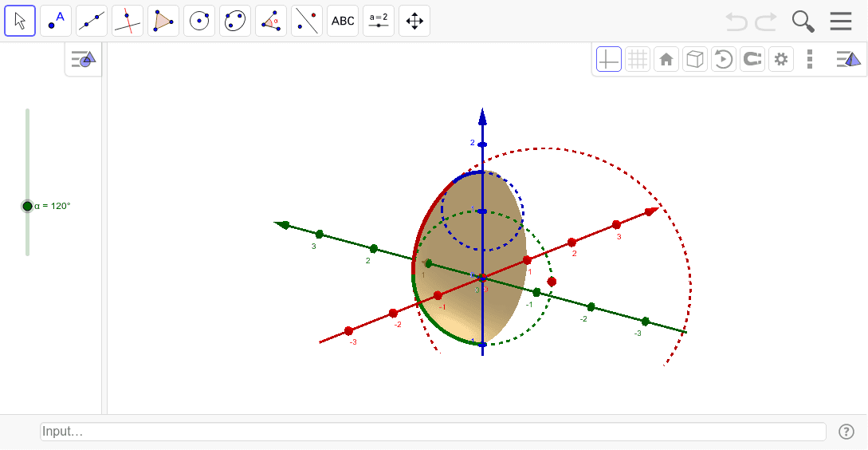Toggle the Algebra view style bar
The height and width of the screenshot is (450, 868).
(x=84, y=58)
